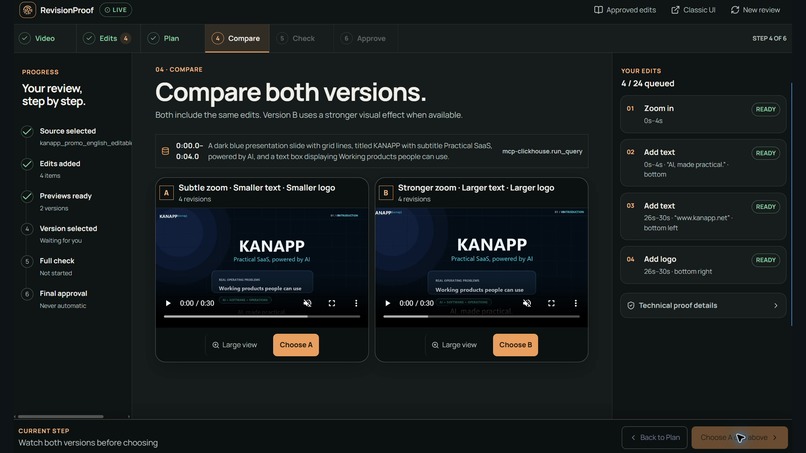Image resolution: width=806 pixels, height=453 pixels.
Task: Click Choose B button
Action: pyautogui.click(x=516, y=345)
